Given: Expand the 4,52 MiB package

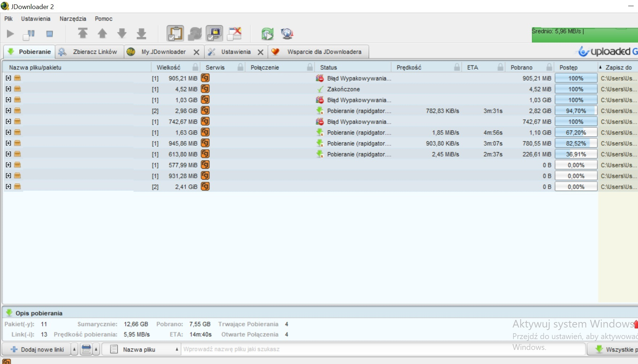Looking at the screenshot, I should (x=8, y=89).
